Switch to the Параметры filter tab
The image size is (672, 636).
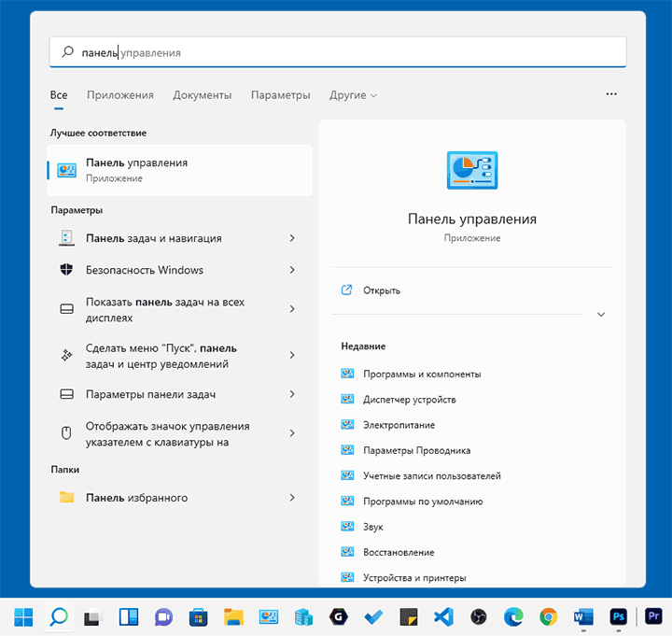tap(281, 94)
